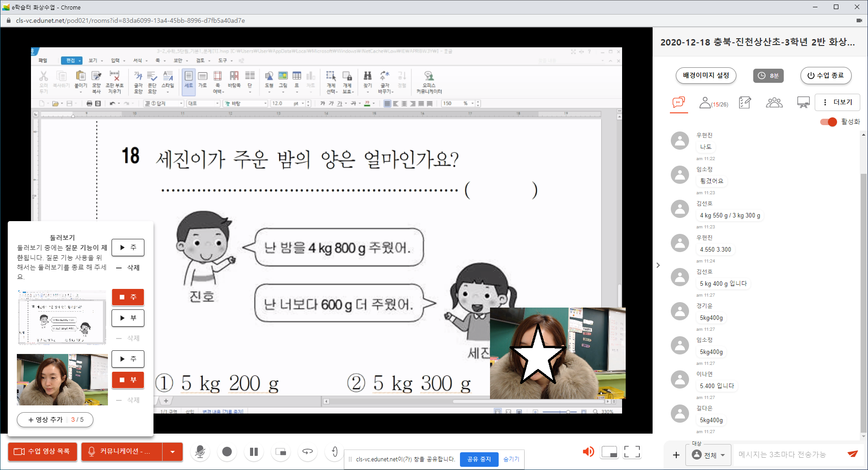Click the 영상 추가 button
The height and width of the screenshot is (470, 868).
55,420
